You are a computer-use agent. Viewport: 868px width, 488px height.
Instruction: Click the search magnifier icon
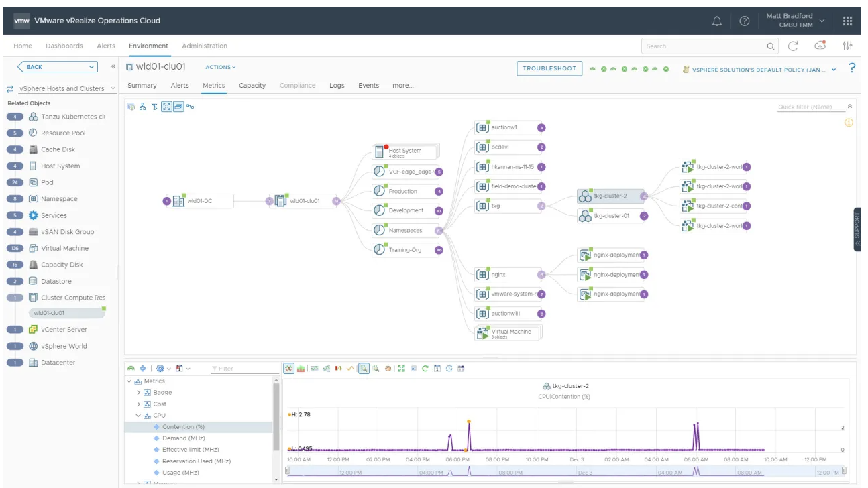pos(771,46)
